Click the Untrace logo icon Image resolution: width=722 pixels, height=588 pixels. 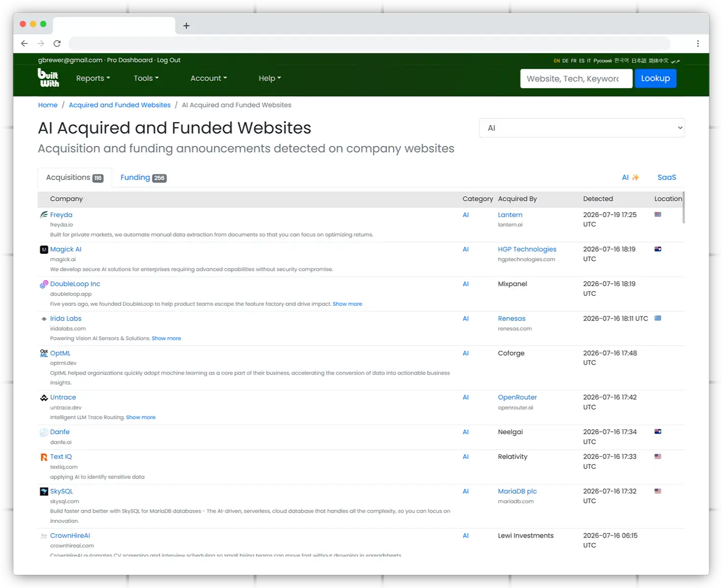pos(44,397)
